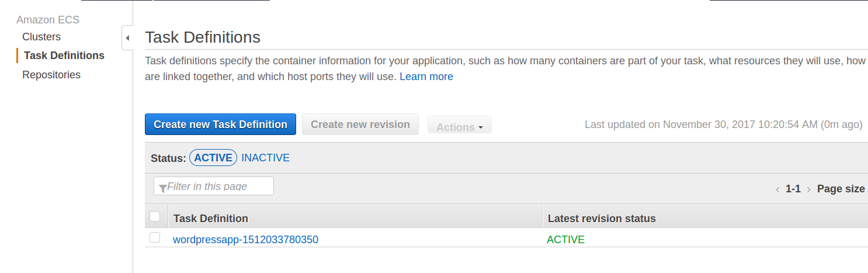Screen dimensions: 868x273
Task: Focus the Filter in this page field
Action: pos(214,186)
